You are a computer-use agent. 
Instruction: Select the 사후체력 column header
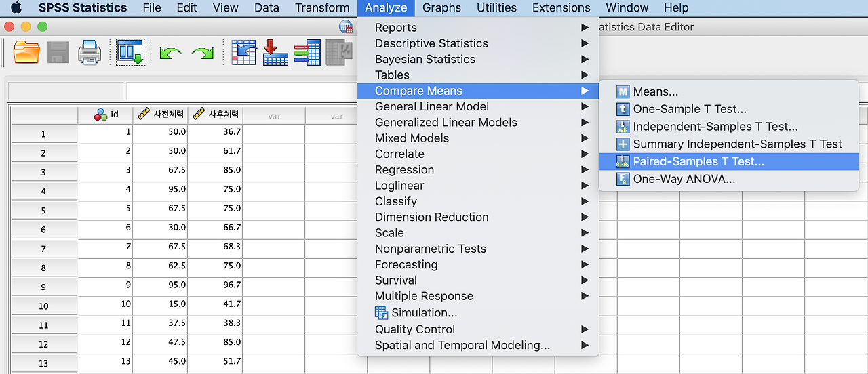(x=215, y=115)
